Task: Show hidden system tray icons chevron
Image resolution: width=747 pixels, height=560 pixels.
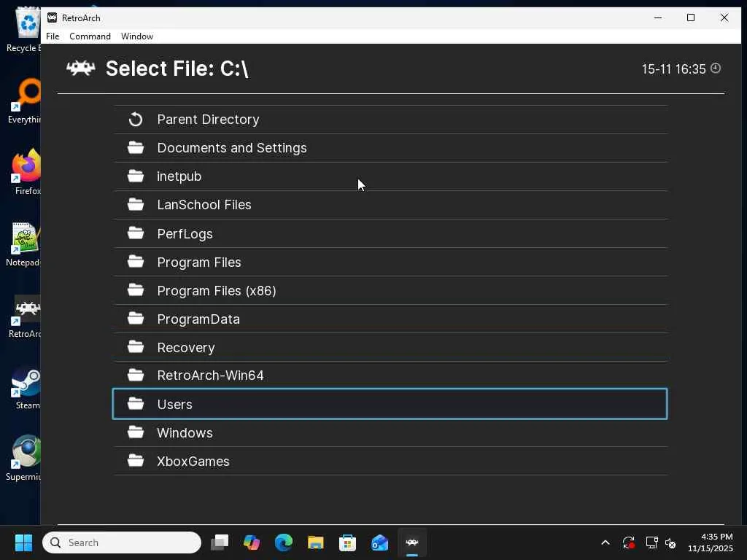Action: tap(605, 542)
